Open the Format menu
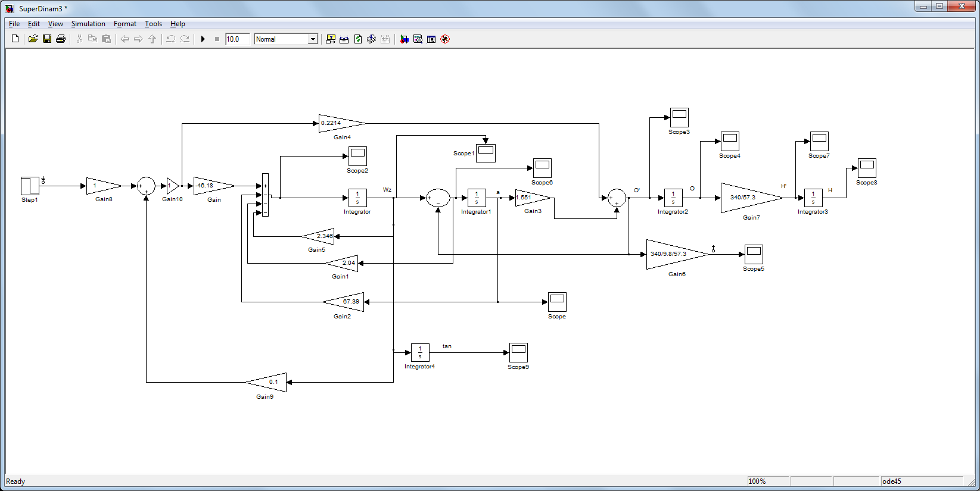The image size is (980, 491). (x=125, y=24)
